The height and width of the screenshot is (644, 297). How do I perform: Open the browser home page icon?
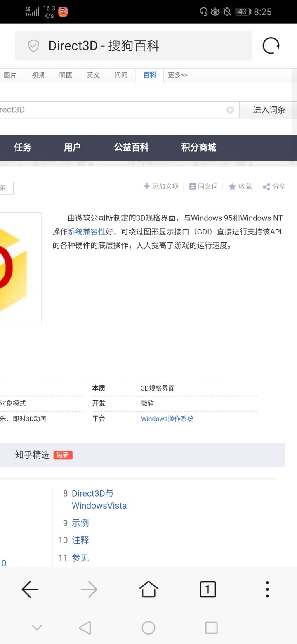coord(148,589)
